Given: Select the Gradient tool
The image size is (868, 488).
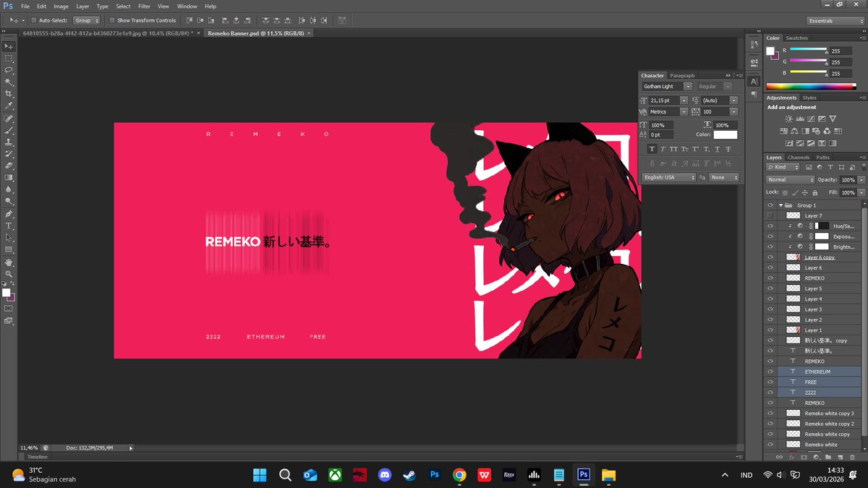Looking at the screenshot, I should 9,177.
